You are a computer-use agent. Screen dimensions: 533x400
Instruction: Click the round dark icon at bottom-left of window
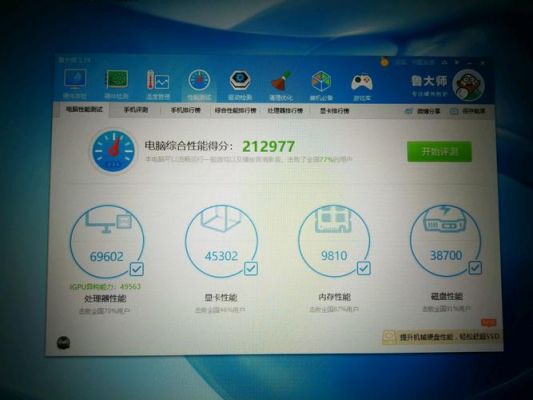64,343
